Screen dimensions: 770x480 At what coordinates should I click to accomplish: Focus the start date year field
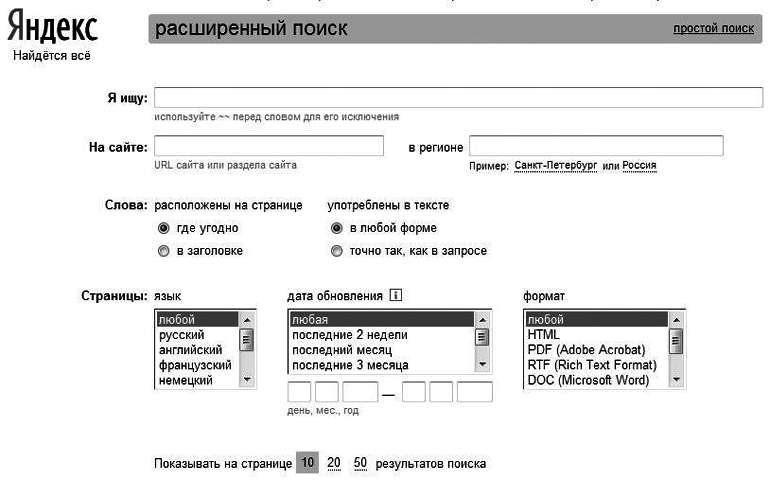tap(360, 392)
